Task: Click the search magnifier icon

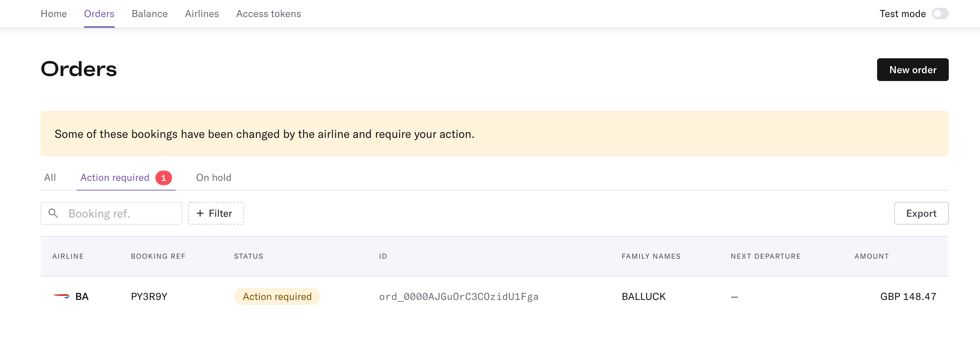Action: (53, 213)
